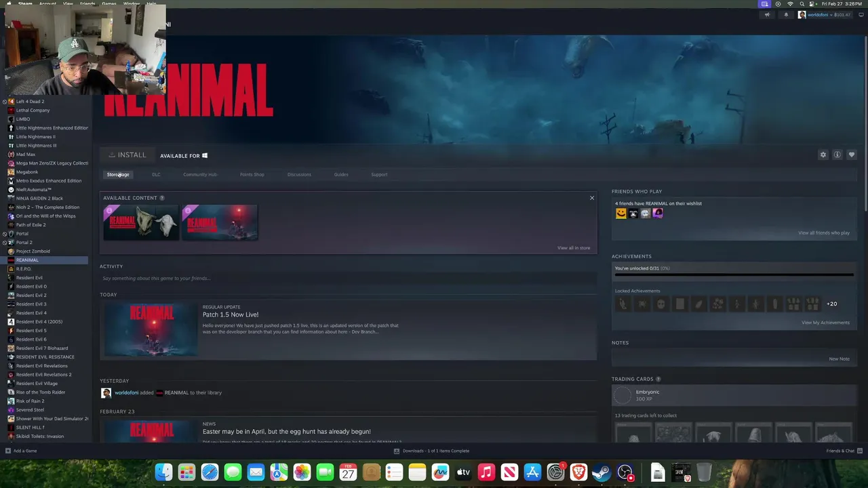
Task: Open the Discussions tab
Action: [299, 175]
